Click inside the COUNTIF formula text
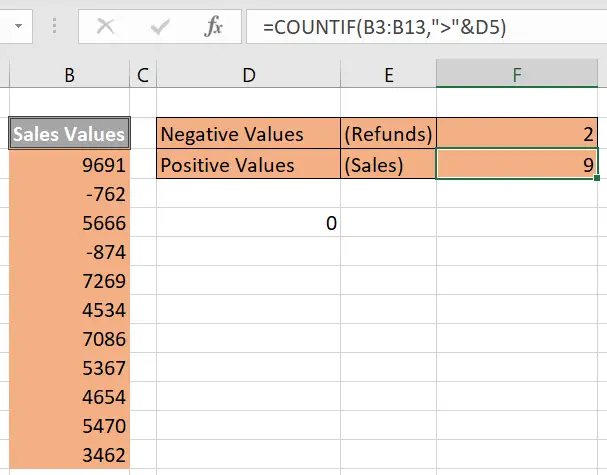The height and width of the screenshot is (475, 607). pyautogui.click(x=384, y=27)
